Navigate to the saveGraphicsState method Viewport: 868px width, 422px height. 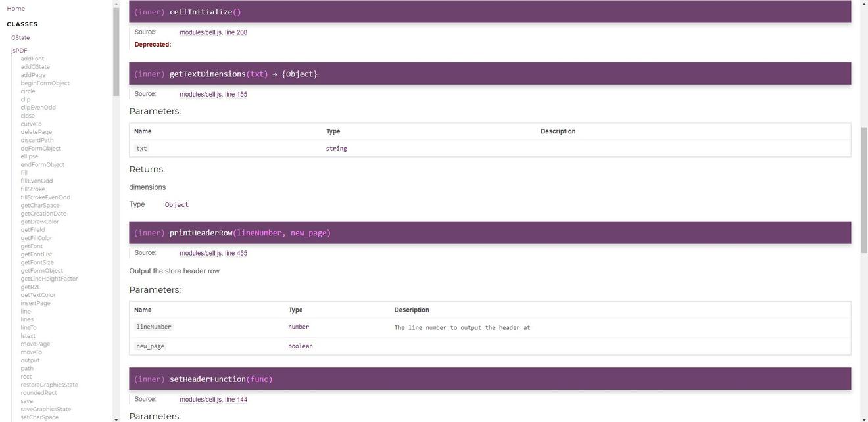(x=46, y=409)
